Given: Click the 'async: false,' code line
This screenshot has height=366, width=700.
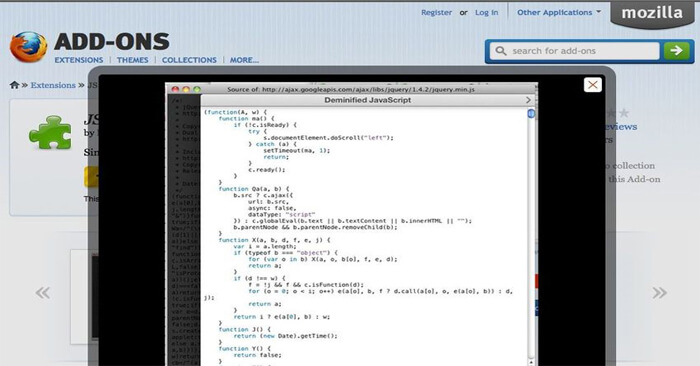Looking at the screenshot, I should pos(272,208).
